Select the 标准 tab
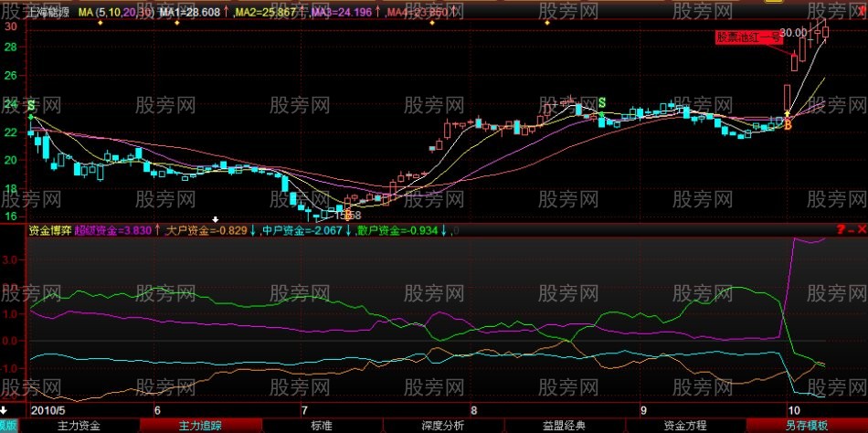The width and height of the screenshot is (868, 433). [x=321, y=426]
